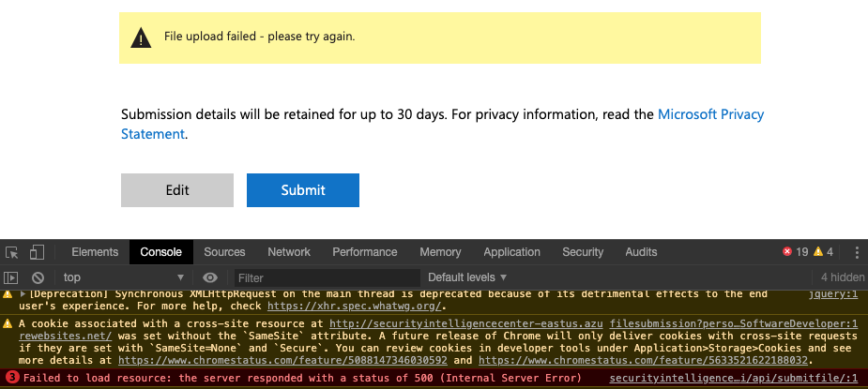The image size is (868, 389).
Task: Click the blue Submit button
Action: [x=303, y=190]
